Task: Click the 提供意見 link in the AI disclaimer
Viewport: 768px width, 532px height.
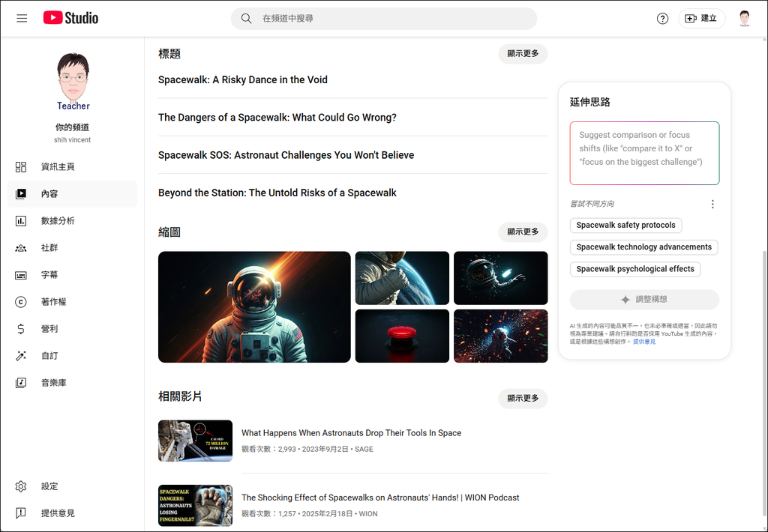Action: (644, 342)
